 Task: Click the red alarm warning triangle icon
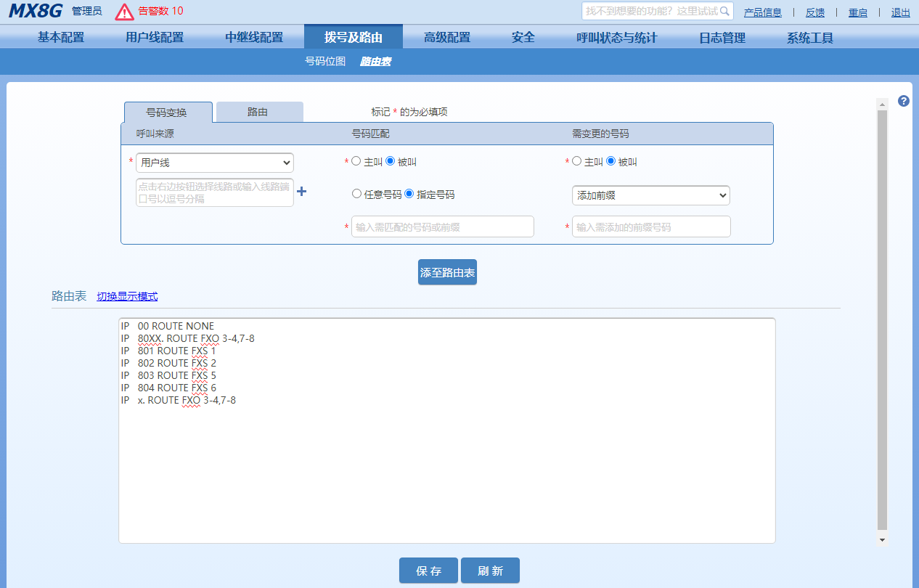tap(125, 12)
